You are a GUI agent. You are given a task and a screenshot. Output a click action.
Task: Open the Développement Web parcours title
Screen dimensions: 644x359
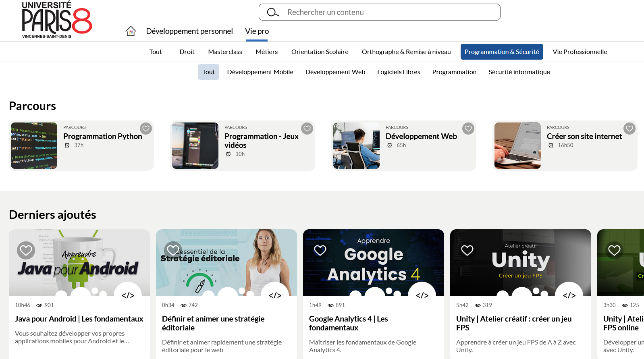421,136
